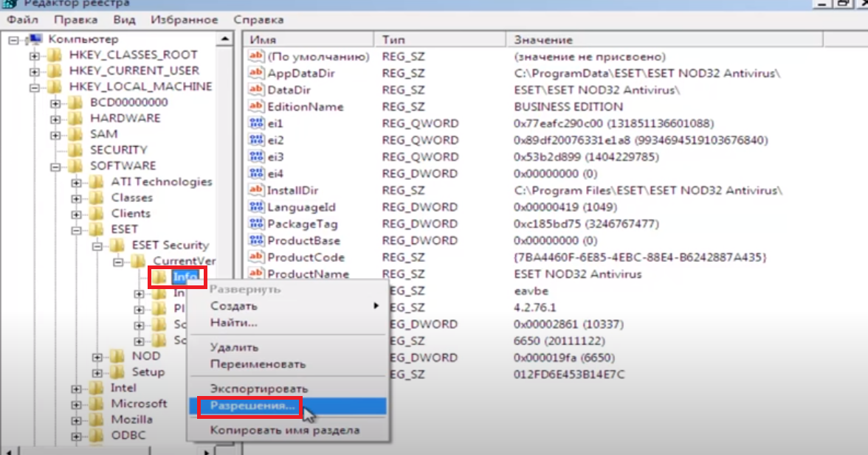
Task: Collapse the HKEY_LOCAL_MACHINE branch
Action: (x=34, y=87)
